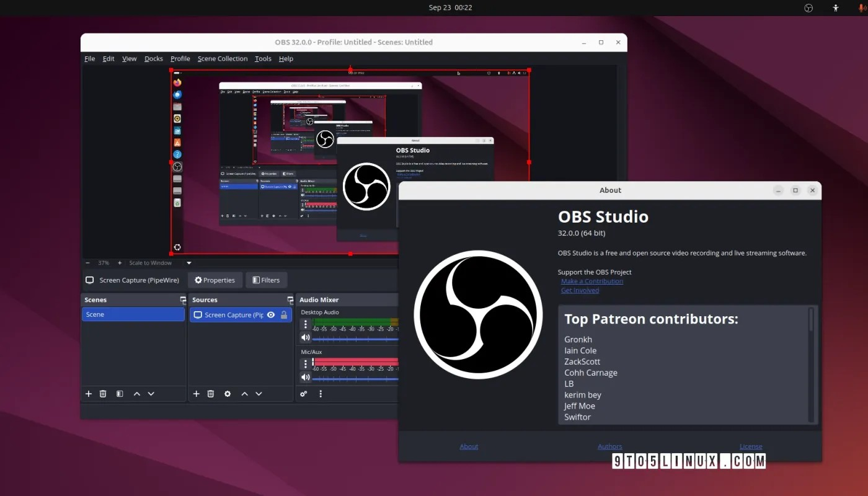Open the Scene Collection menu
The image size is (868, 496).
(x=222, y=58)
